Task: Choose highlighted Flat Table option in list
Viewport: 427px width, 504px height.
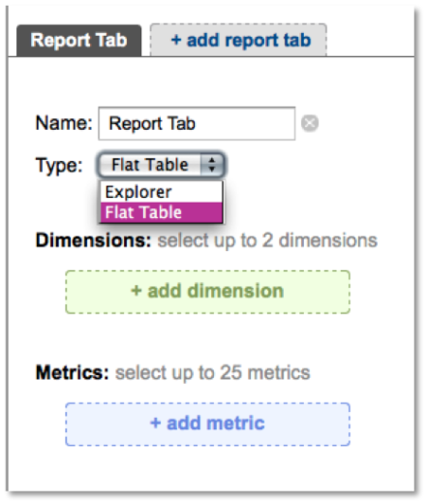Action: tap(161, 212)
